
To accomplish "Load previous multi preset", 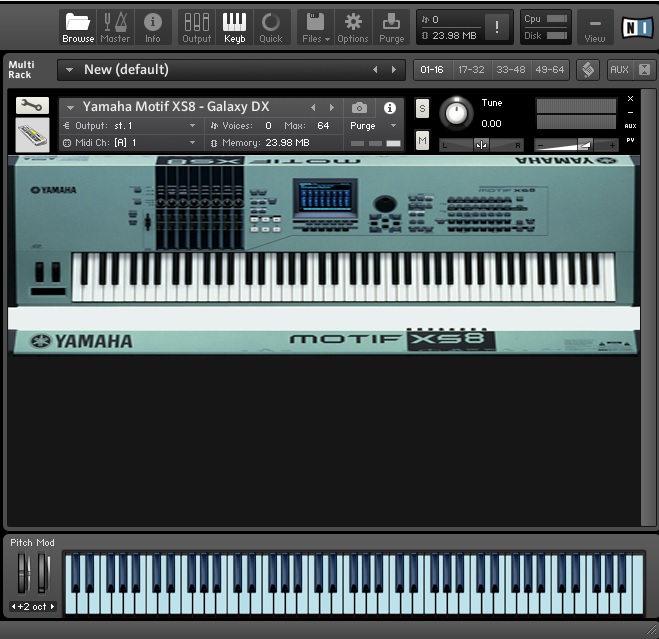I will pos(375,69).
